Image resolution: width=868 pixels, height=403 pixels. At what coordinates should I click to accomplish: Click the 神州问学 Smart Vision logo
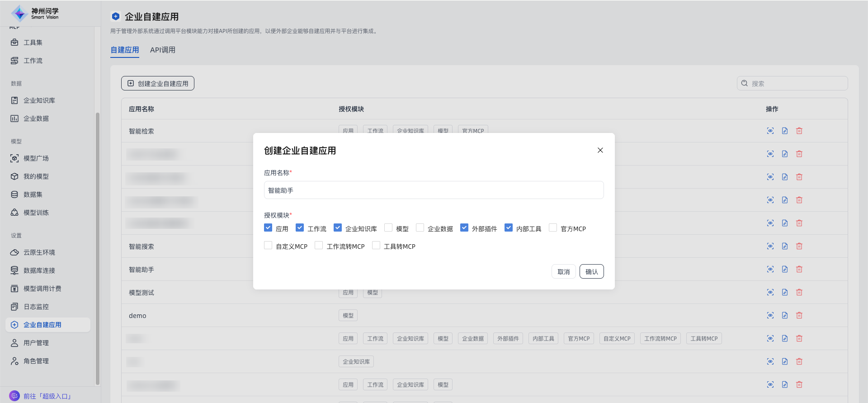coord(35,14)
